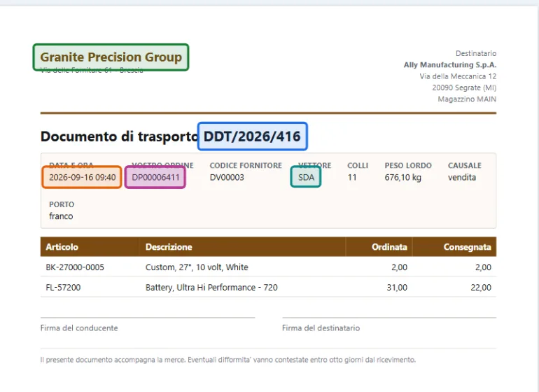Click the footer note about difformita'
Screen dimensions: 539x392
(228, 360)
